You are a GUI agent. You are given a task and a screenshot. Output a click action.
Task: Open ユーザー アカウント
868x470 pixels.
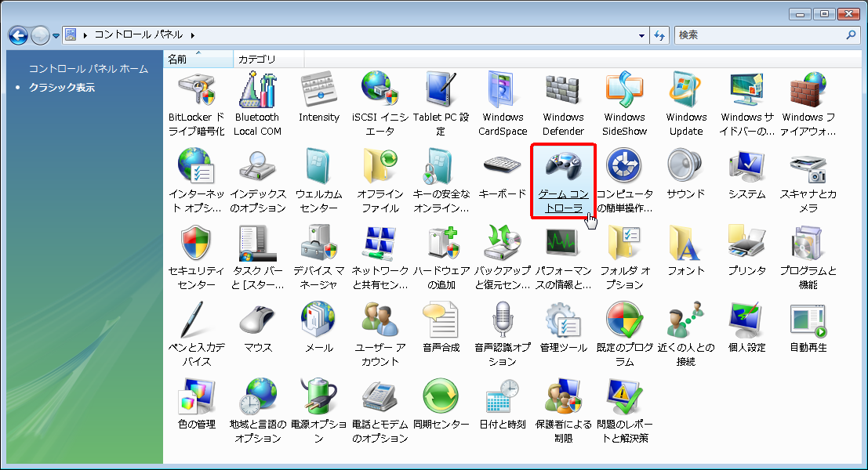(380, 334)
